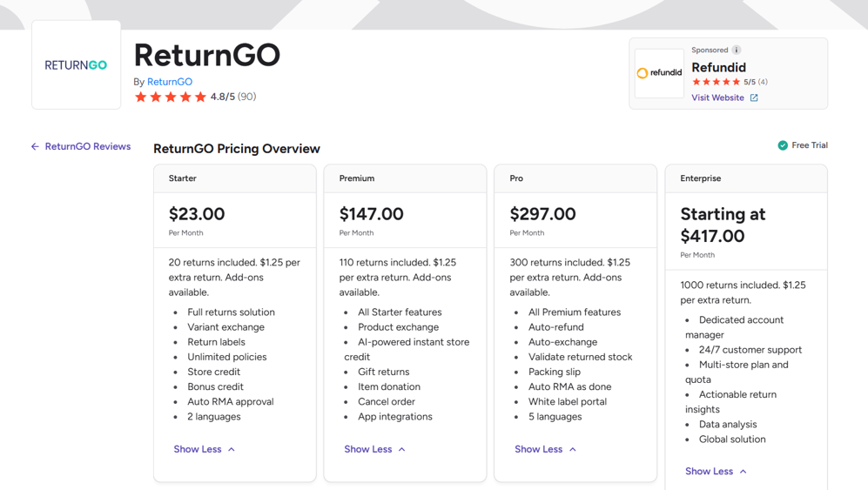Click the Refundid title
The image size is (868, 490).
click(x=718, y=68)
